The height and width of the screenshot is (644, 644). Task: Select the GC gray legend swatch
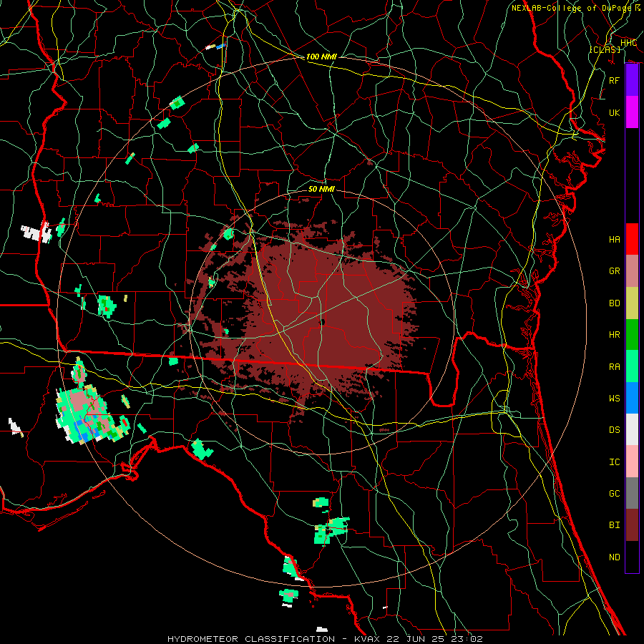[632, 493]
